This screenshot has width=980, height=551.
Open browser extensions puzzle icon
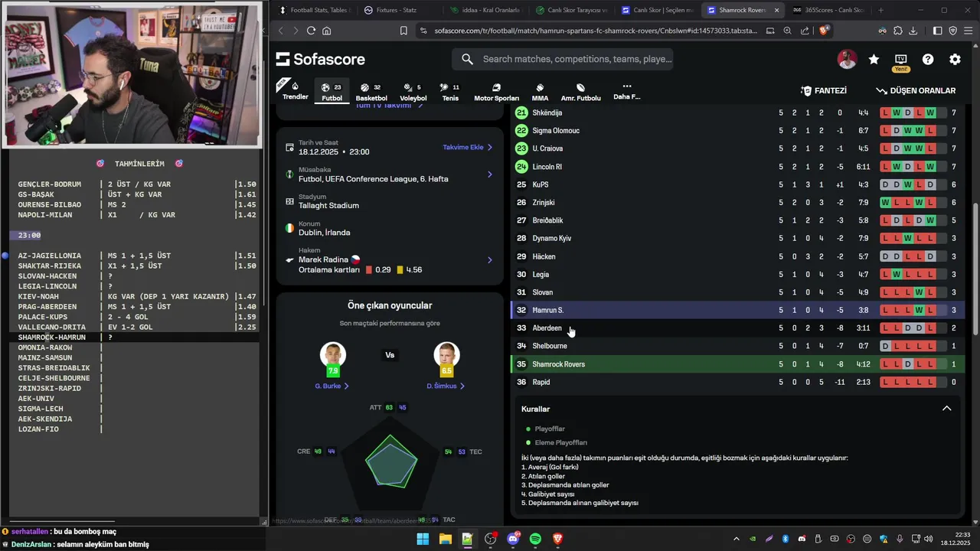coord(898,31)
